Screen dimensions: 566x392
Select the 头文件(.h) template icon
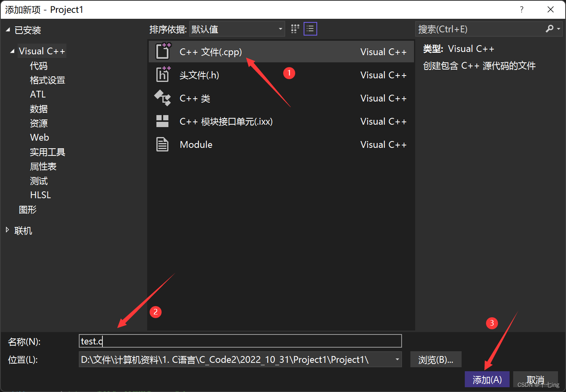pyautogui.click(x=163, y=74)
